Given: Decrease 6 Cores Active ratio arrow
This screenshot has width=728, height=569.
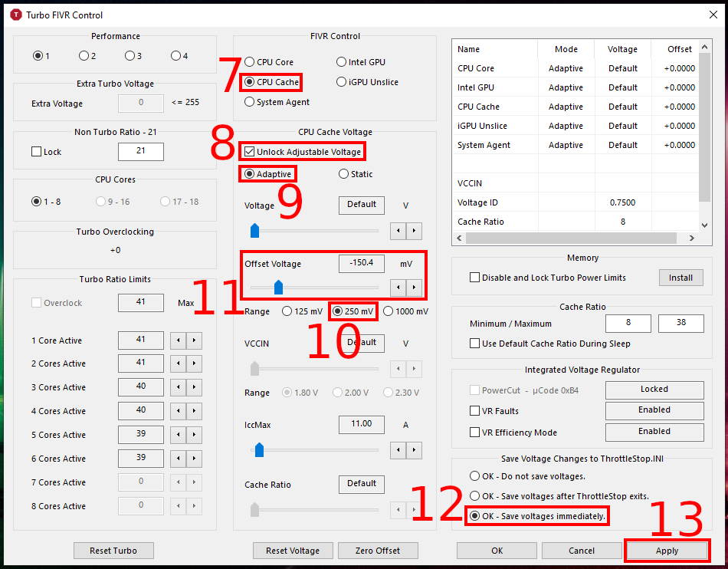Looking at the screenshot, I should (178, 459).
